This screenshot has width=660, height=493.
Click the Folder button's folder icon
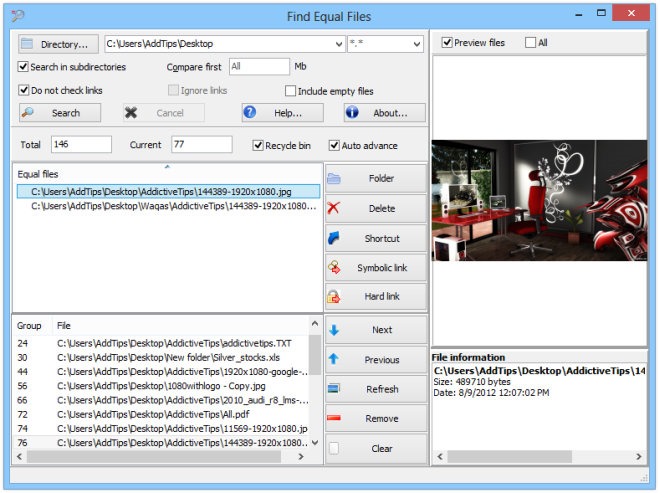pos(334,179)
